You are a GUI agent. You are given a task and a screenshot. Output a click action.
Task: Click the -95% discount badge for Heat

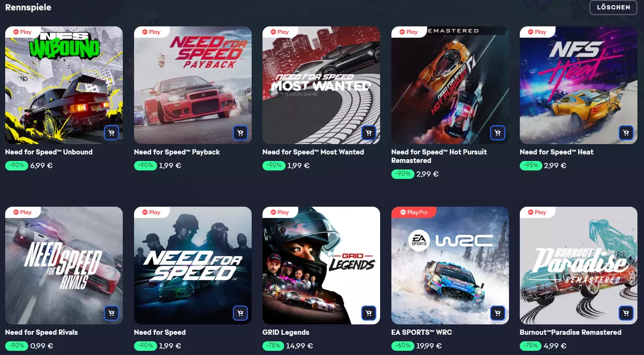point(531,165)
